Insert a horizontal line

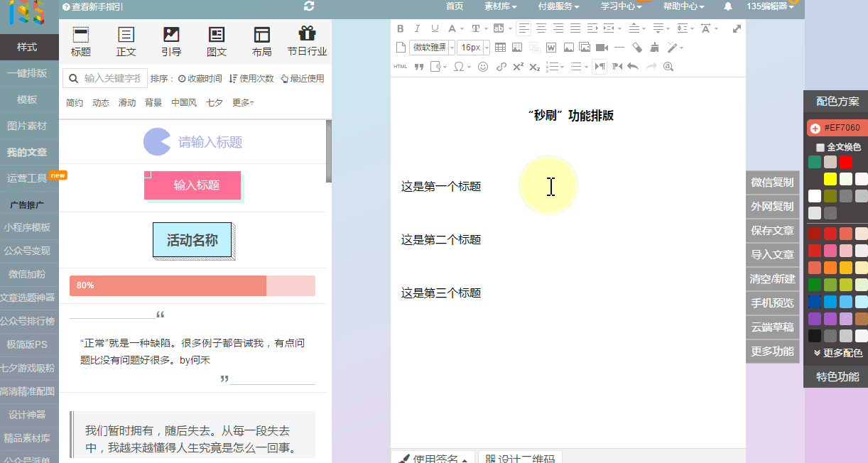619,48
